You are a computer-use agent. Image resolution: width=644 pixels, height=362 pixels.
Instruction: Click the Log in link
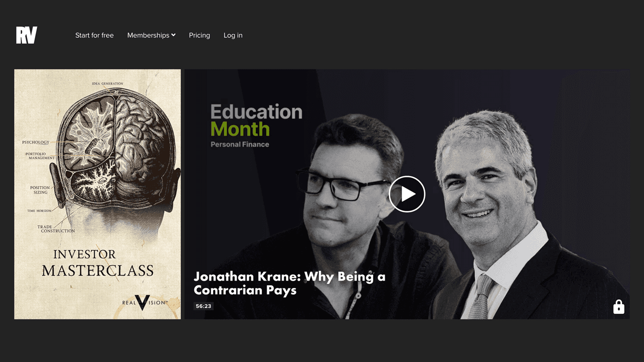(x=233, y=35)
